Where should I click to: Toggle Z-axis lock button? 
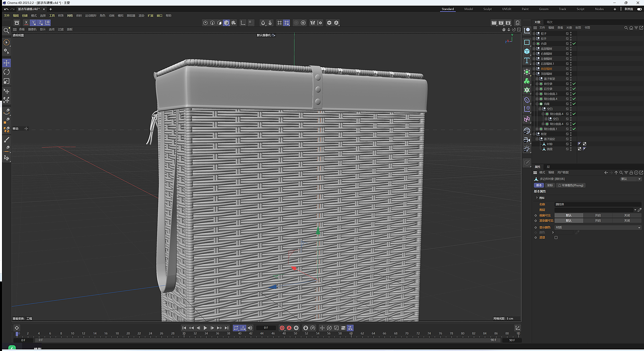coord(40,23)
